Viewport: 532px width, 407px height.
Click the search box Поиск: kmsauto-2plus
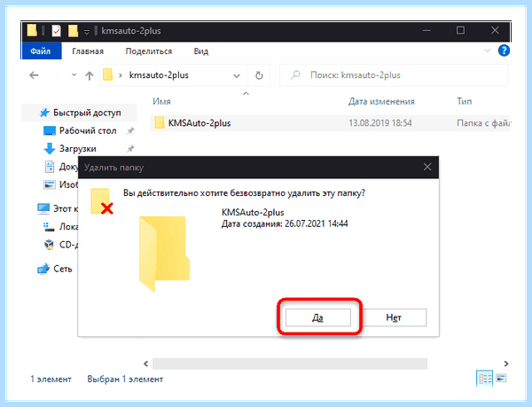tap(394, 75)
